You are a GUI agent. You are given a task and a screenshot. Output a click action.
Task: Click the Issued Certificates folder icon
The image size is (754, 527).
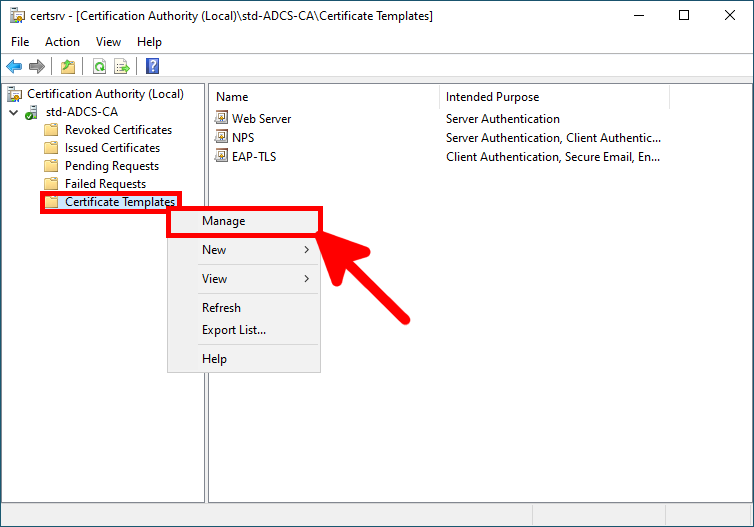[51, 148]
